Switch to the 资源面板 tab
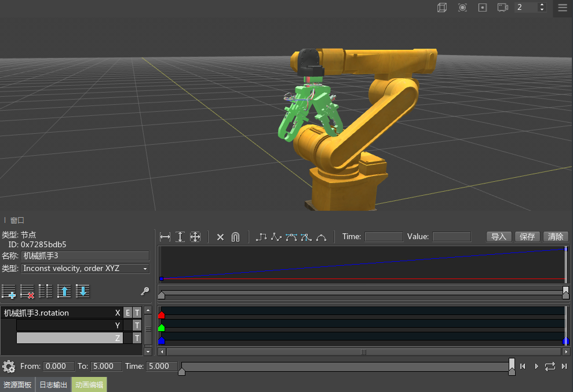Screen dimensions: 573x392 (x=17, y=385)
